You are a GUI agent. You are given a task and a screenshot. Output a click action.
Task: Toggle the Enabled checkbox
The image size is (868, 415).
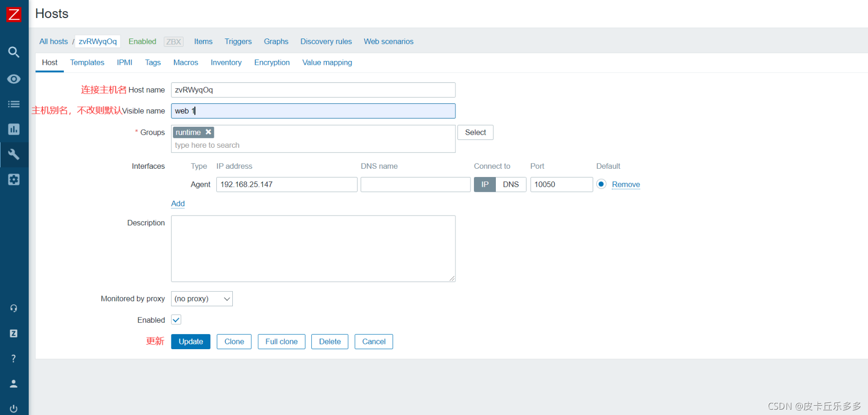[176, 320]
